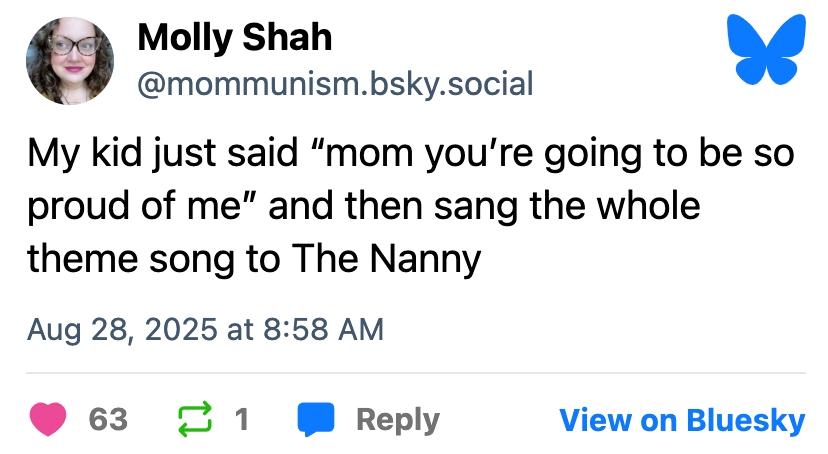Open Molly Shah's profile photo
828x454 pixels.
(70, 62)
